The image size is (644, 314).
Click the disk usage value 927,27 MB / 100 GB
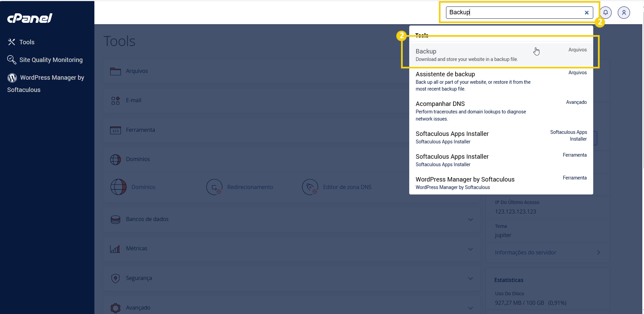520,303
